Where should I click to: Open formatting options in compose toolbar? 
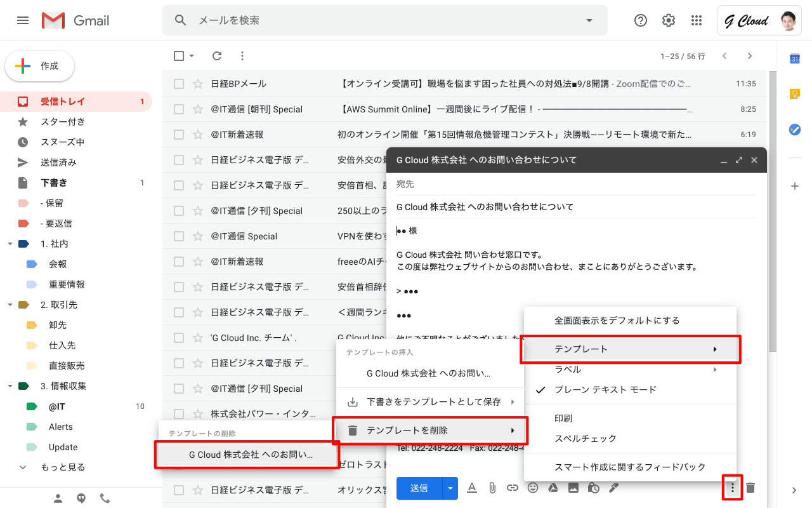472,488
